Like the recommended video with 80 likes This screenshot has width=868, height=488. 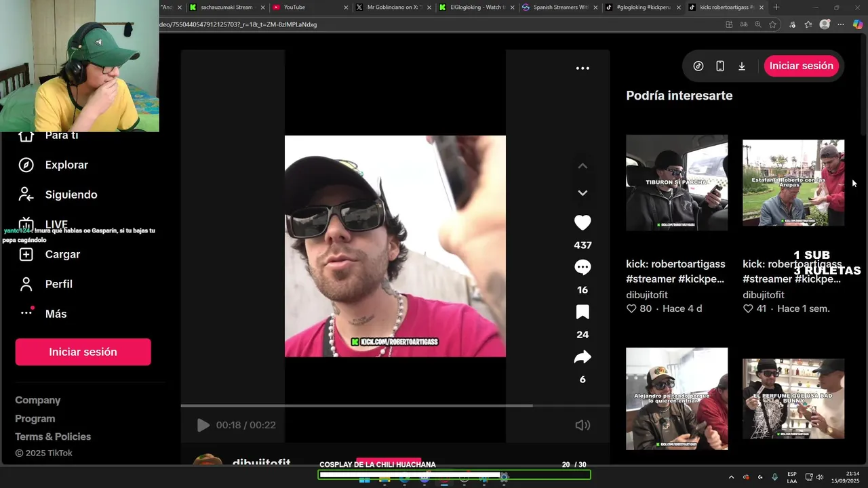(631, 308)
